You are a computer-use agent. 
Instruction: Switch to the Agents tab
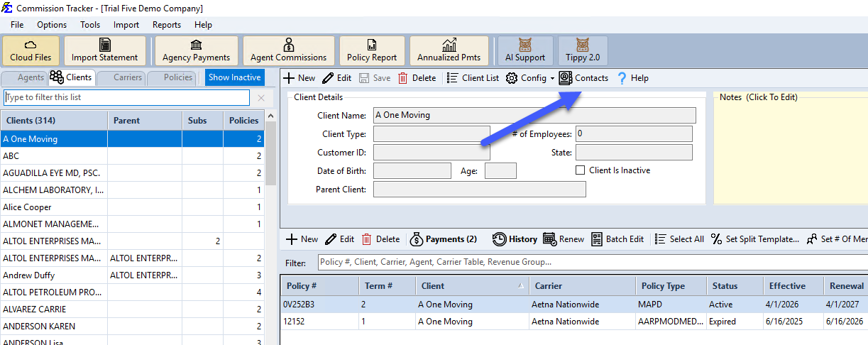[25, 78]
